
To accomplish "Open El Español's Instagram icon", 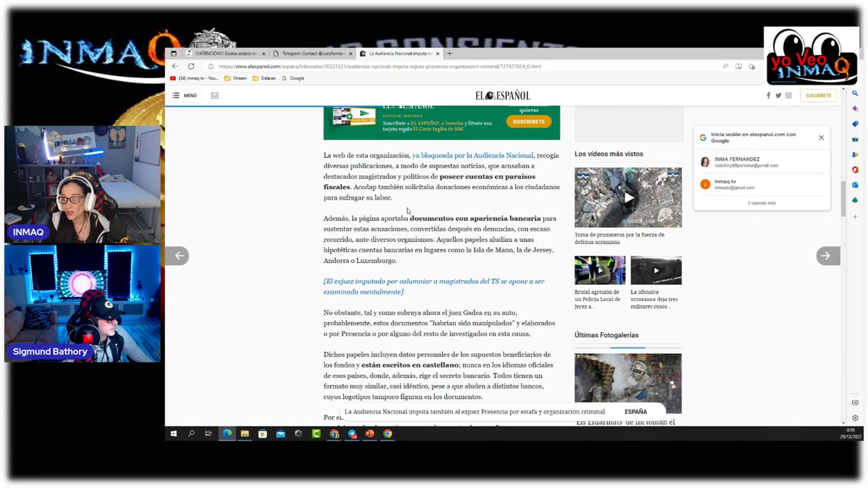I will coord(789,96).
